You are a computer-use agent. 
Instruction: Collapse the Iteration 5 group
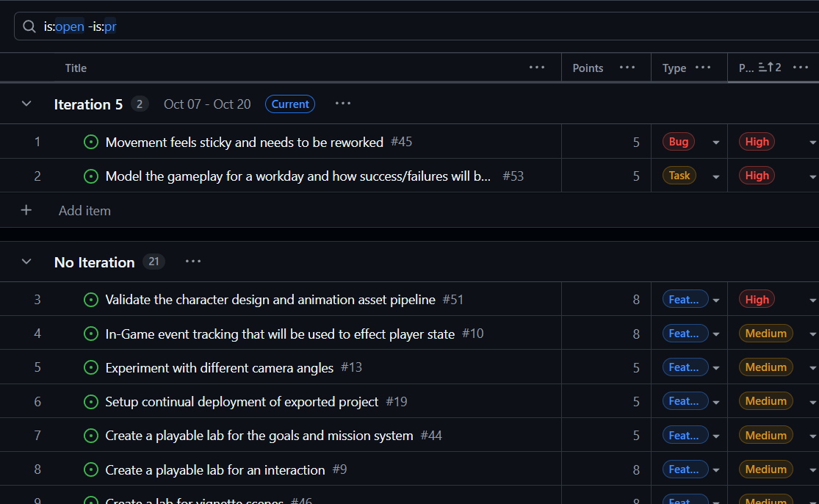point(26,104)
